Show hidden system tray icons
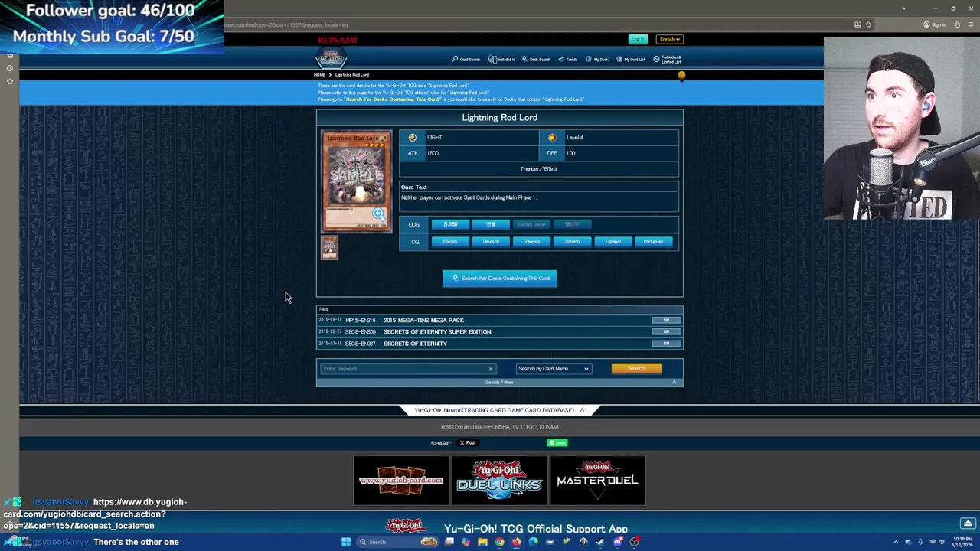Screen dimensions: 980x551 point(896,542)
